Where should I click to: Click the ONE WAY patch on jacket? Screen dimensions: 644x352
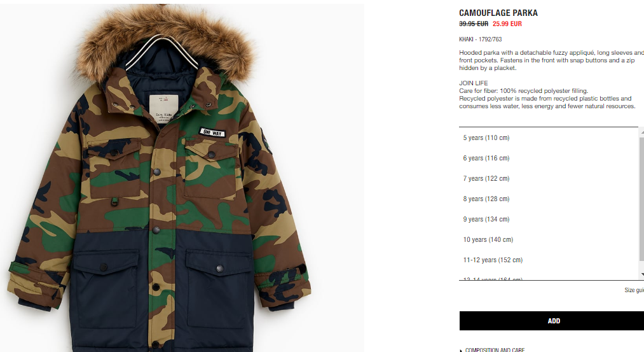(x=212, y=132)
